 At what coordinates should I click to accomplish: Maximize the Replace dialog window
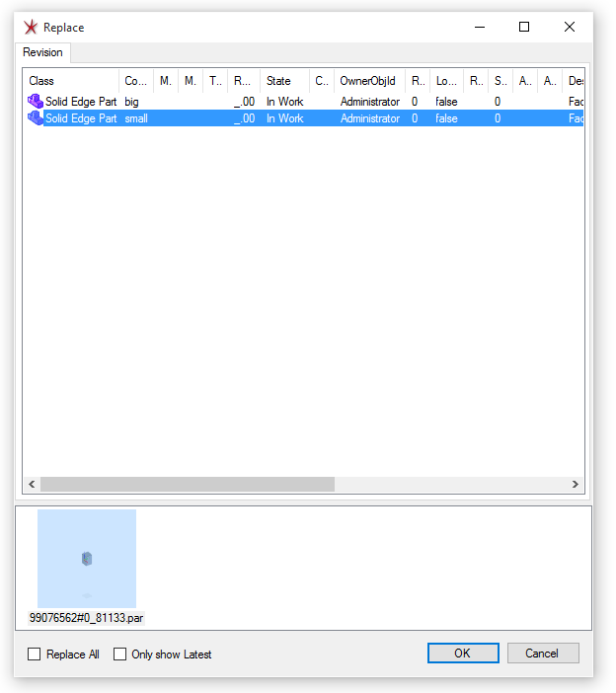point(524,27)
